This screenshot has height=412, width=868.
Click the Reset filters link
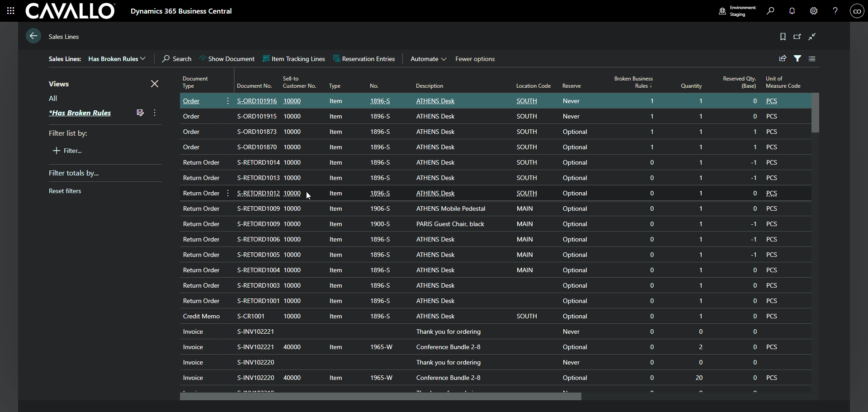click(65, 191)
